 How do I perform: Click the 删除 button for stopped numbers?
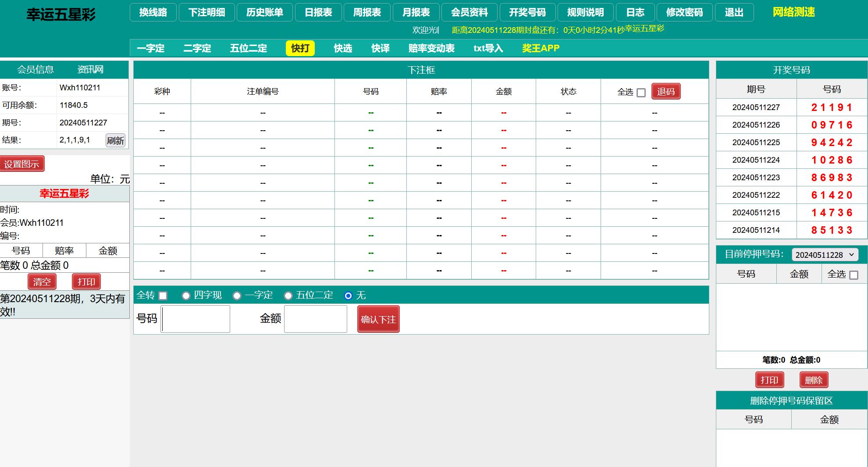click(x=814, y=380)
